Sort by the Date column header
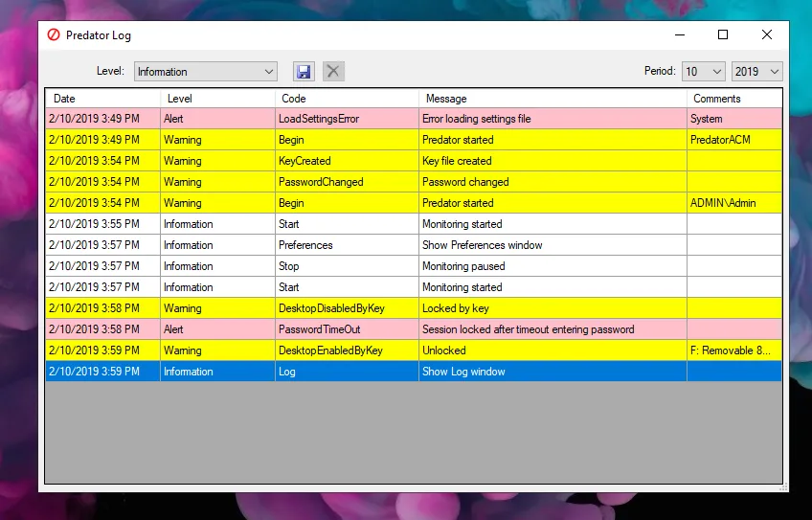Screen dimensions: 812x520 pos(102,99)
